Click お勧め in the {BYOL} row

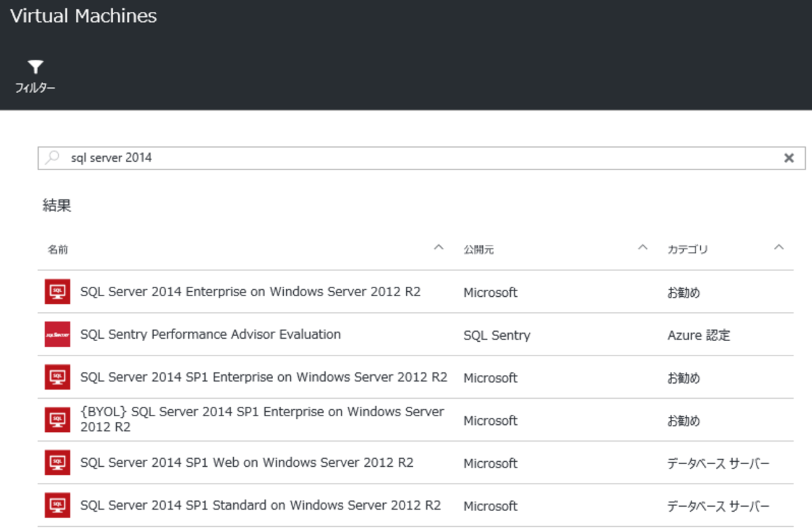click(x=684, y=421)
